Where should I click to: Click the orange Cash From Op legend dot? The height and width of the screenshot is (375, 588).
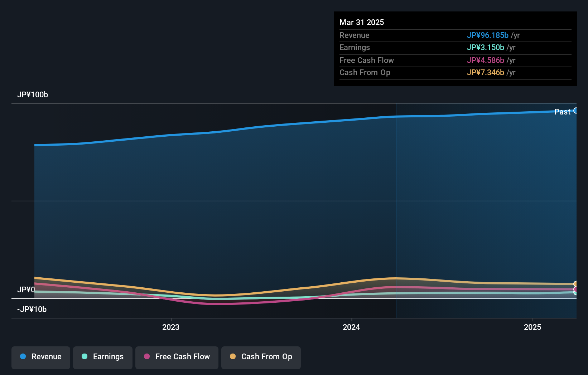click(233, 356)
